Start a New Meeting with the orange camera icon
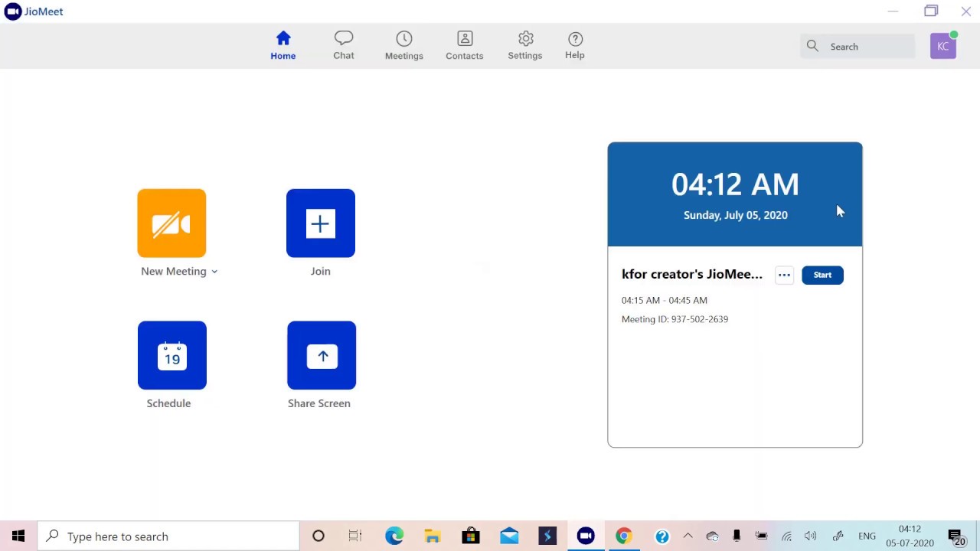Screen dimensions: 980x551 pyautogui.click(x=171, y=223)
